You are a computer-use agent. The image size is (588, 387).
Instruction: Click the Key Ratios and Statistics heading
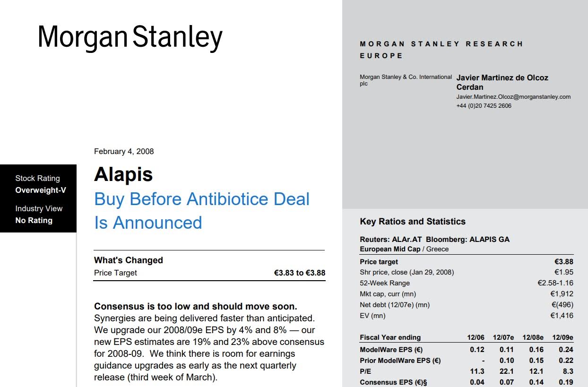[413, 222]
